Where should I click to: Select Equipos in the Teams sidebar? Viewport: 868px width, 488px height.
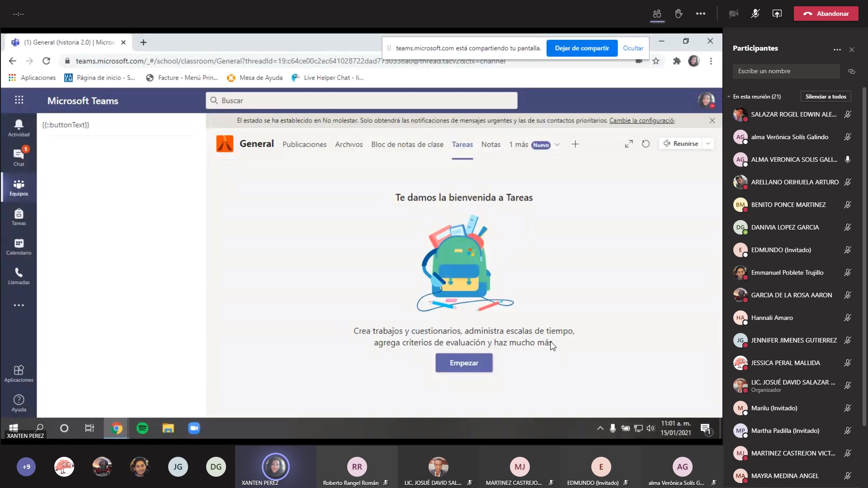coord(19,188)
